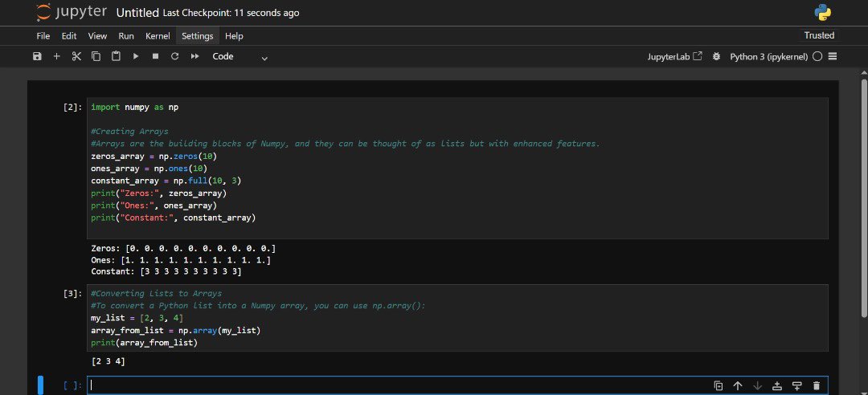Paste cell from clipboard toolbar icon
This screenshot has width=868, height=395.
116,56
